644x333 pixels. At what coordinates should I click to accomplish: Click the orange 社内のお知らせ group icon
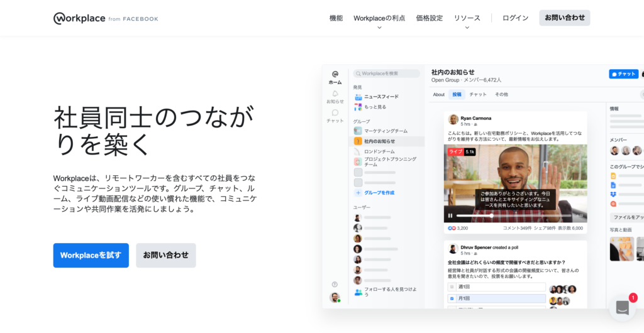(x=358, y=141)
